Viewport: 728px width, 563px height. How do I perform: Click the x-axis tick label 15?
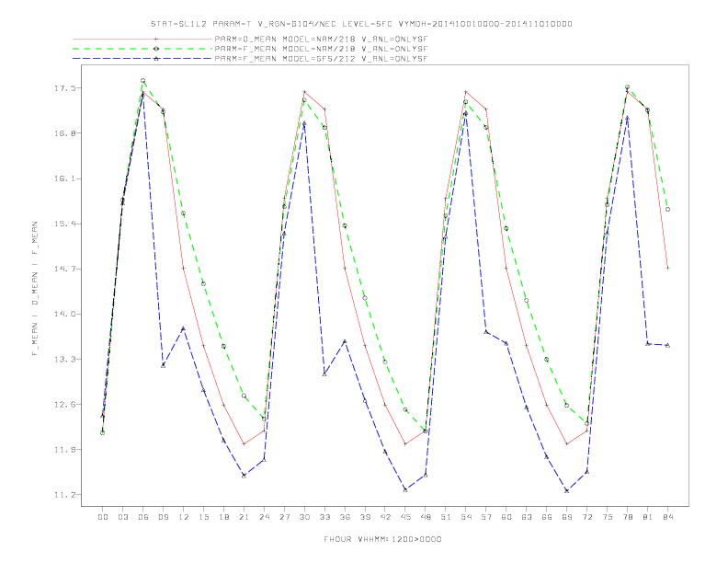(x=204, y=517)
